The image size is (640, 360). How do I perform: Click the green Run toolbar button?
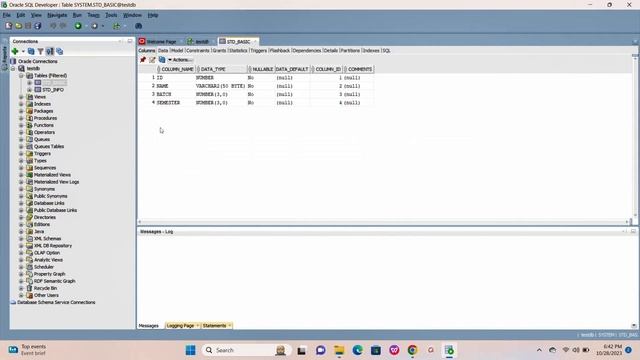click(x=78, y=26)
